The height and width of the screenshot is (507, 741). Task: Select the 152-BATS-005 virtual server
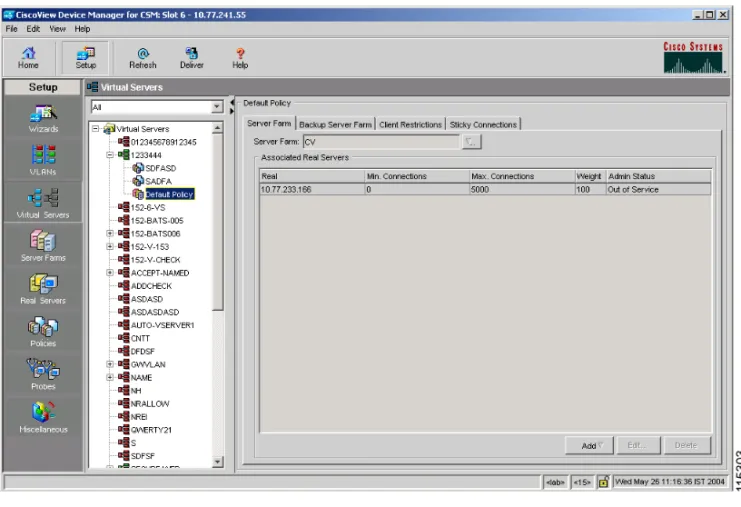click(157, 221)
